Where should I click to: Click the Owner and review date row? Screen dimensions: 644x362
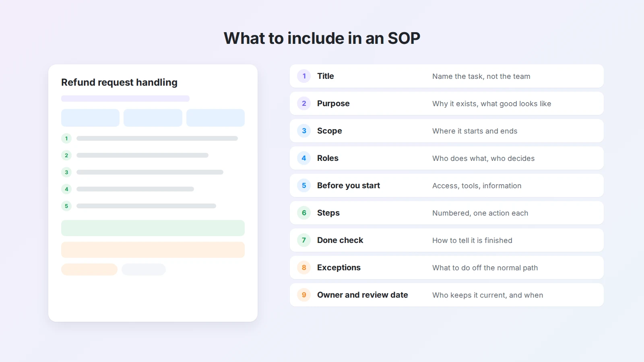[447, 295]
